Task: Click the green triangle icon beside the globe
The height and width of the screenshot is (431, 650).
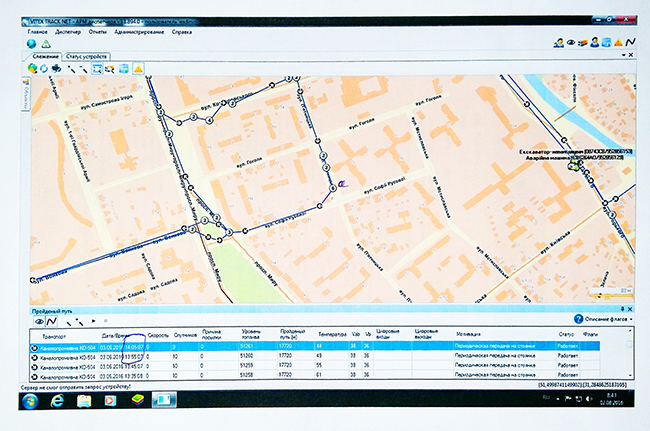Action: pyautogui.click(x=47, y=43)
